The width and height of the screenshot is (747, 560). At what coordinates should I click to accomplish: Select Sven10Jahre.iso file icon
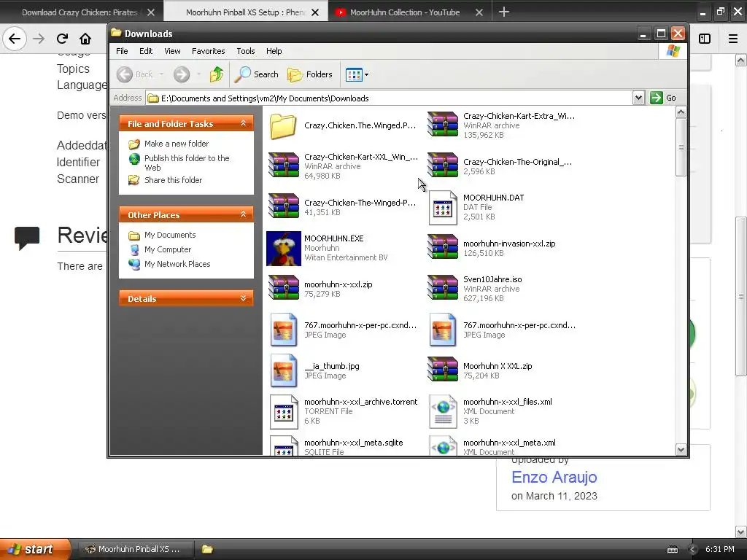pos(443,288)
